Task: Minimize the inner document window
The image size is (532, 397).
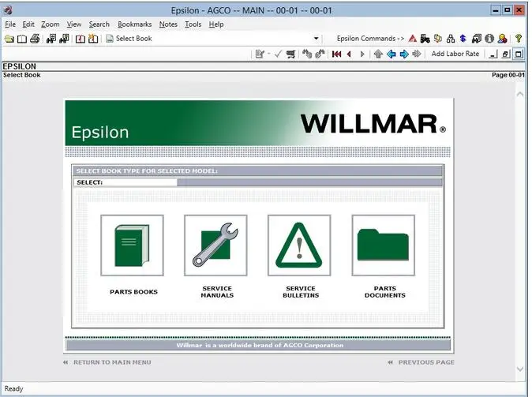Action: click(x=493, y=54)
